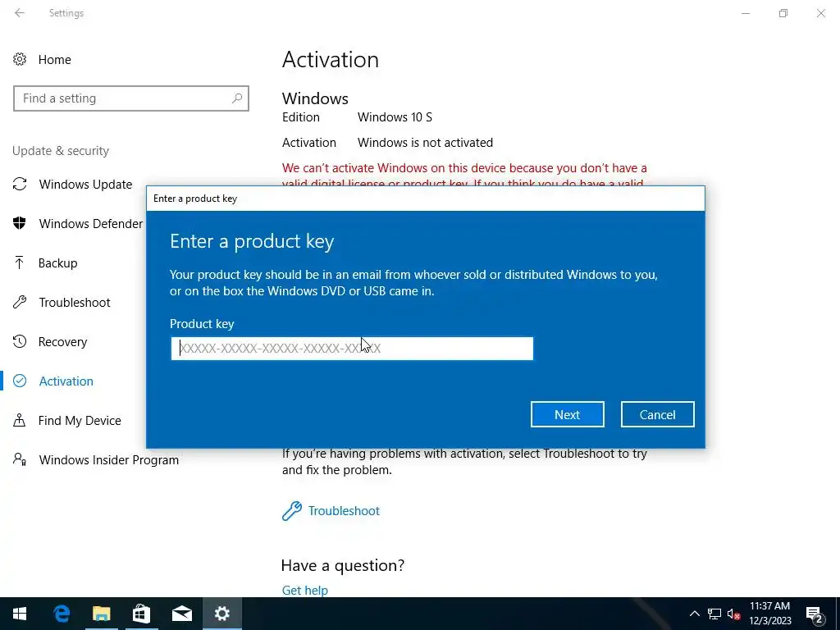840x630 pixels.
Task: Restore down the Settings window
Action: tap(783, 13)
